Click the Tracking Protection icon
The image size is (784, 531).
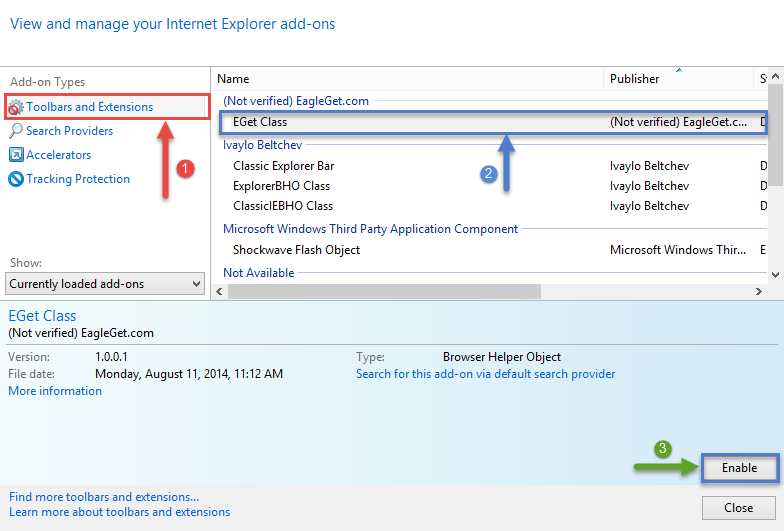click(x=16, y=179)
